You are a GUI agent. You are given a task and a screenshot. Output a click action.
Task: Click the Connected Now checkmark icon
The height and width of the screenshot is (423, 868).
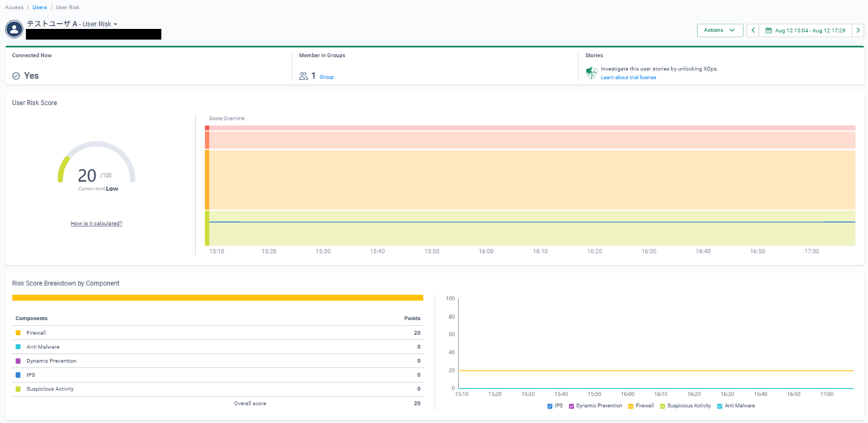click(x=16, y=76)
